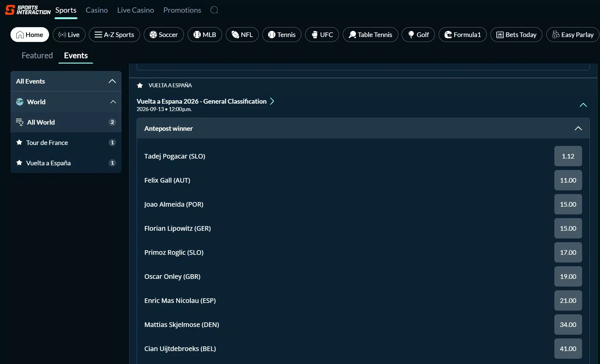Click the Mattias Skjelmose (DEN) name
The height and width of the screenshot is (364, 600).
[x=182, y=325]
